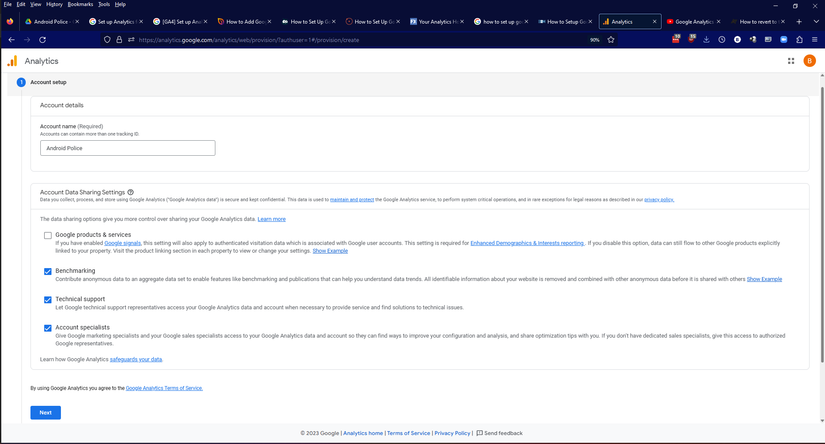This screenshot has width=825, height=444.
Task: Switch to the how to set up google tab
Action: pos(500,22)
